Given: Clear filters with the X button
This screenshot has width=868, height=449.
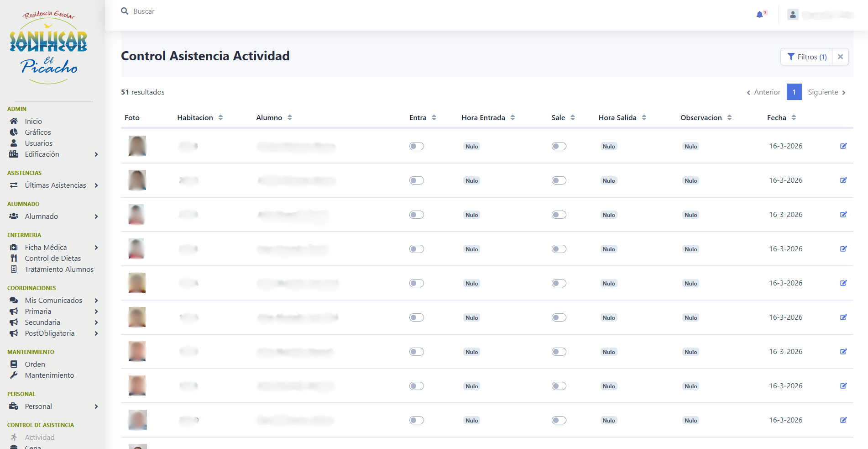Looking at the screenshot, I should [840, 57].
